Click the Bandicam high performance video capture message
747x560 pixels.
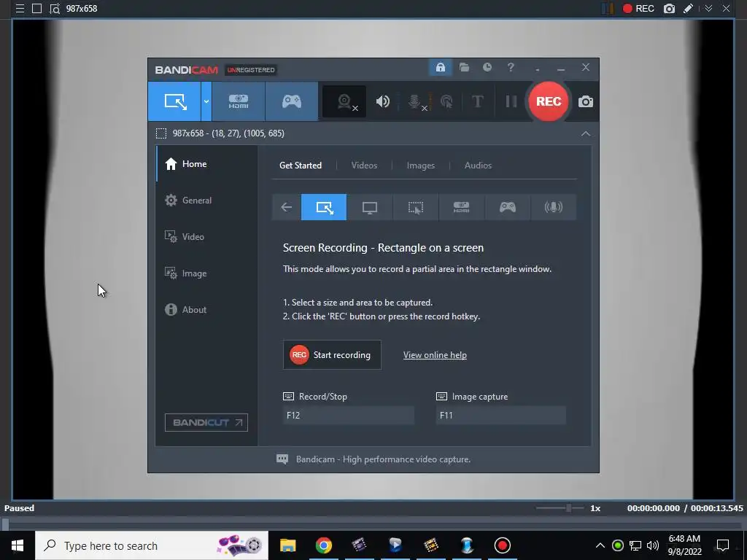pyautogui.click(x=383, y=459)
